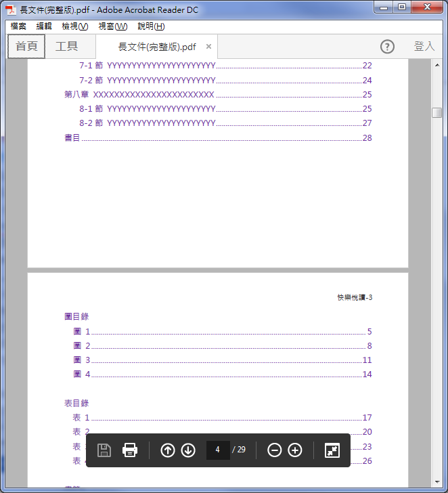The image size is (448, 493).
Task: Open the 檢視(V) menu
Action: 74,26
